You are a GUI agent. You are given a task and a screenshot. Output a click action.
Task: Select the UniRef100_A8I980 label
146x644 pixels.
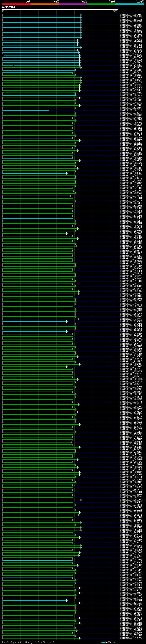coord(131,98)
